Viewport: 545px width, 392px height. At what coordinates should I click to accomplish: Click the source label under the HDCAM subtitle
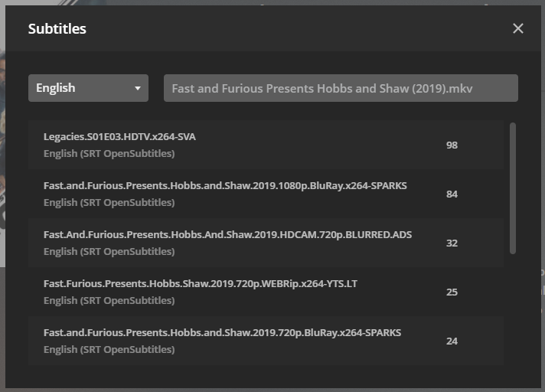[109, 251]
